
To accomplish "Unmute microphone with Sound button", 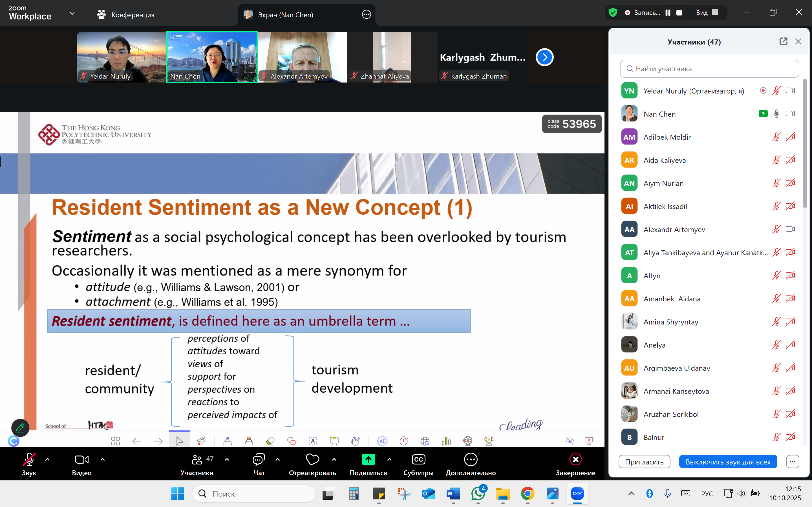I will (x=29, y=460).
